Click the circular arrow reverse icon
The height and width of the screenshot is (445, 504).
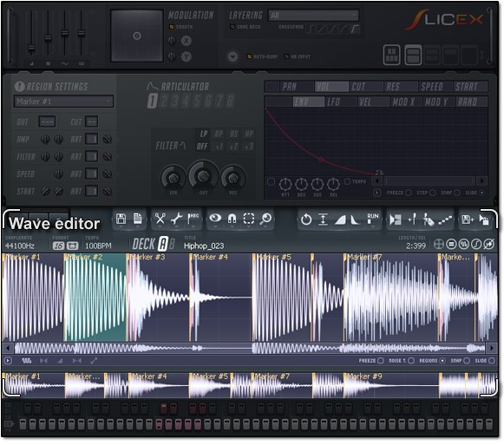point(305,219)
